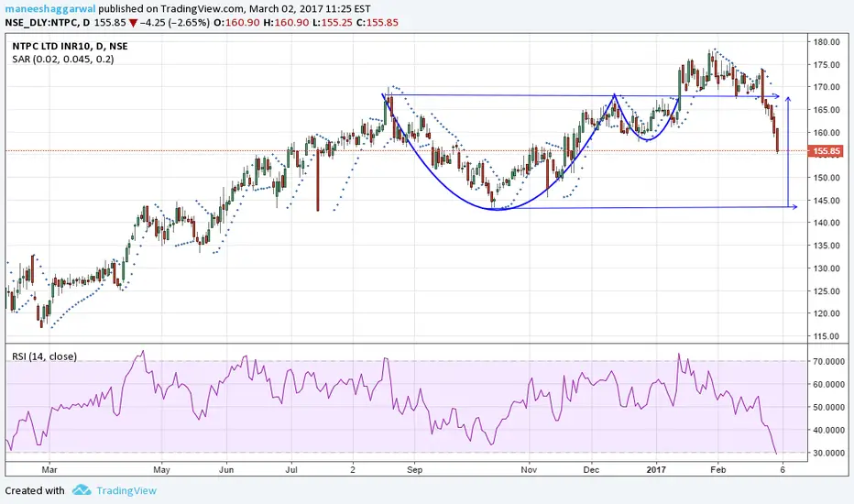The image size is (854, 504).
Task: Click the May date axis label
Action: tap(162, 469)
